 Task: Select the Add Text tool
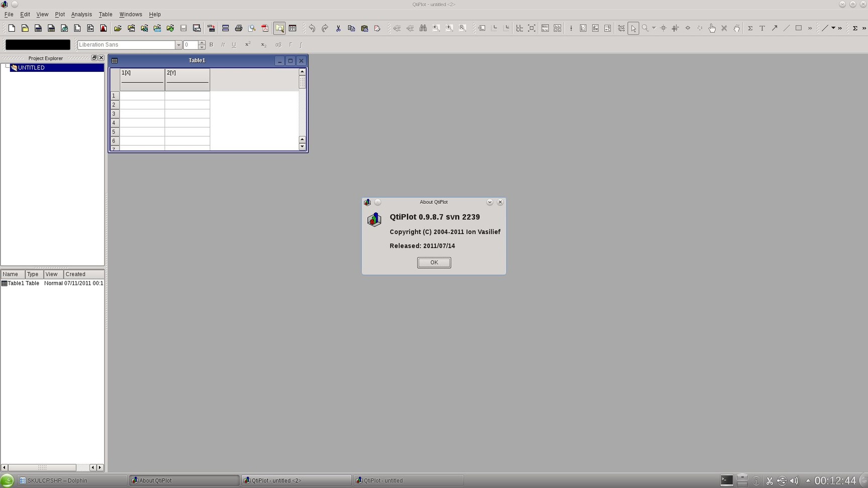pyautogui.click(x=762, y=28)
